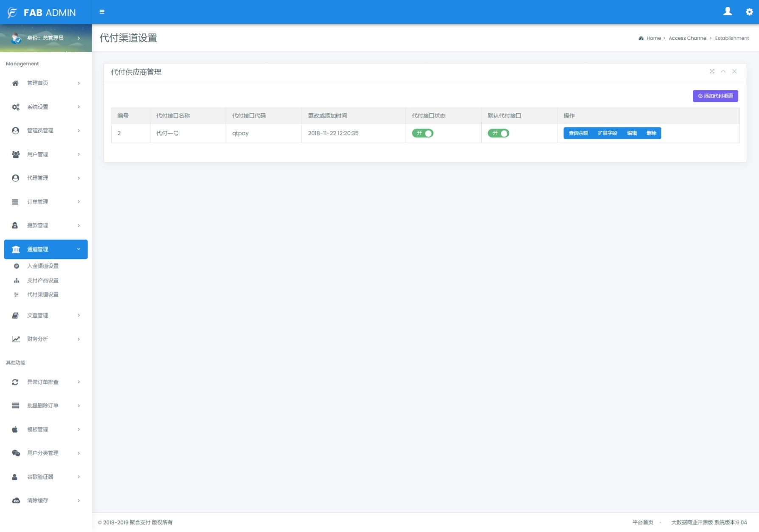Click the fullscreen expand icon on panel

pos(712,71)
